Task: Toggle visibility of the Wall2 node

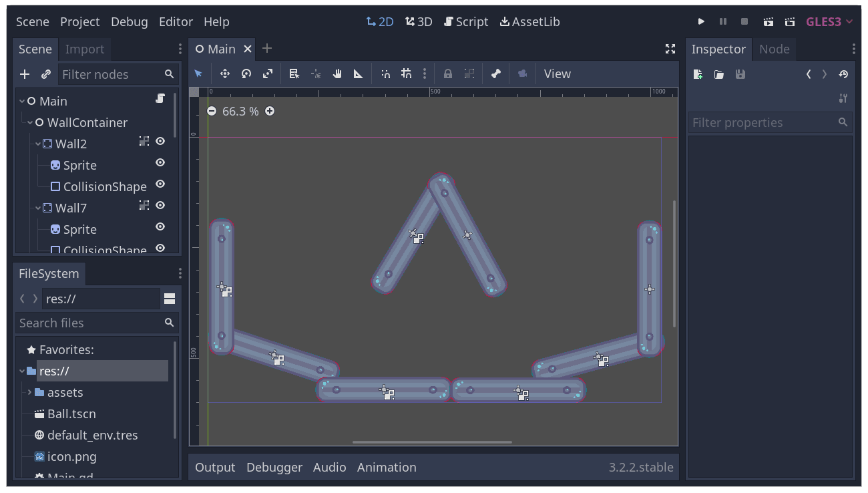Action: 160,142
